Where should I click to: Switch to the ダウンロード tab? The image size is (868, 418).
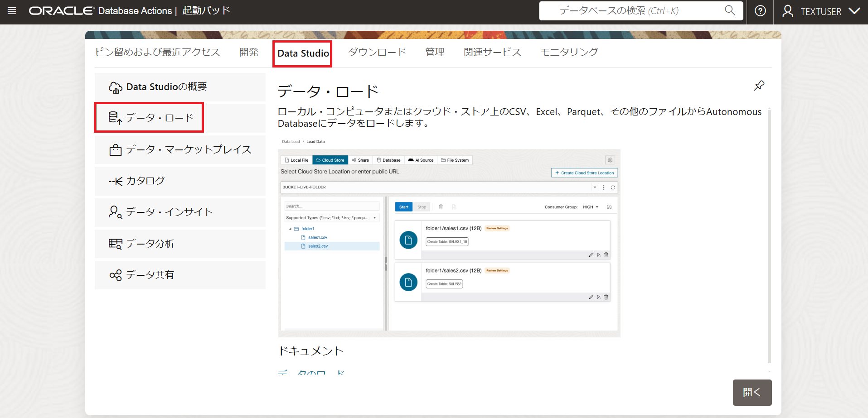tap(377, 53)
